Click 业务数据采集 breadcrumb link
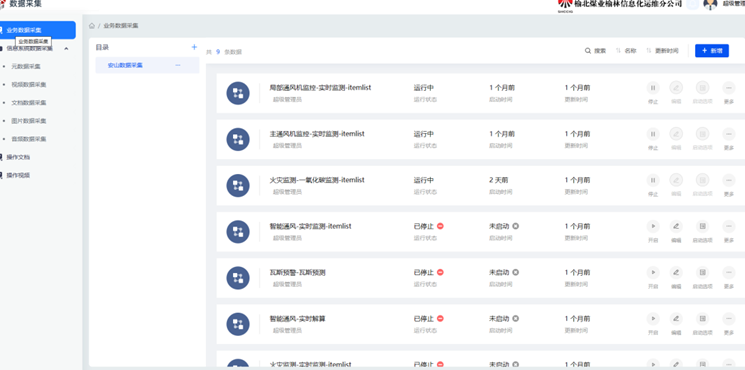 point(121,26)
